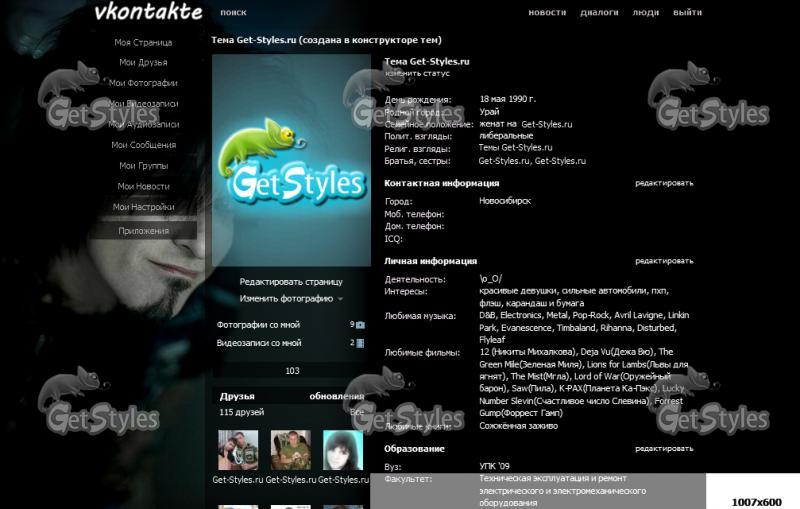Select the highlighted 'Приложения' menu item
This screenshot has height=509, width=800.
(143, 231)
